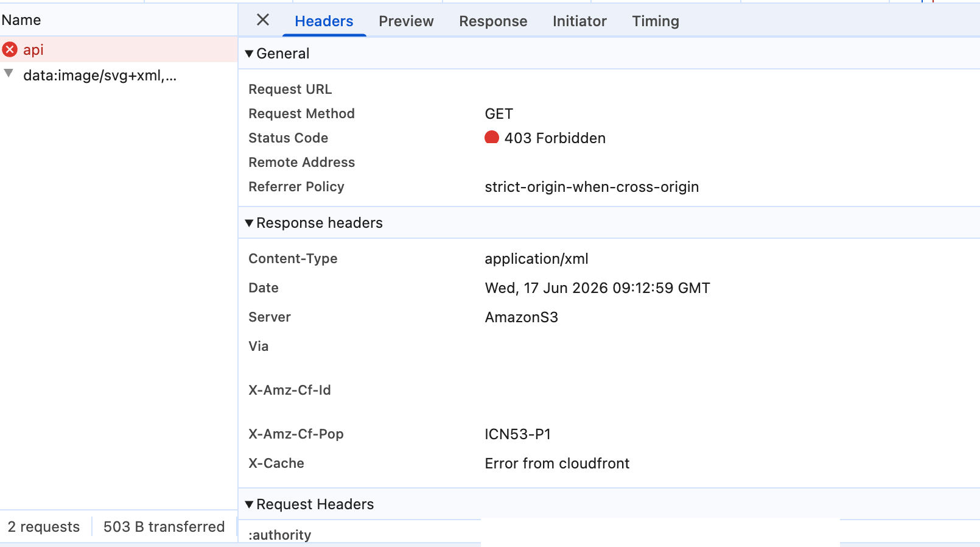The image size is (980, 547).
Task: Click the Status Code label
Action: [288, 138]
